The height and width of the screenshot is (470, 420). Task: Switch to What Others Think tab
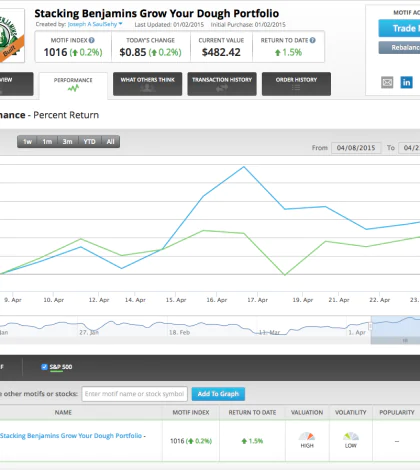pos(148,84)
